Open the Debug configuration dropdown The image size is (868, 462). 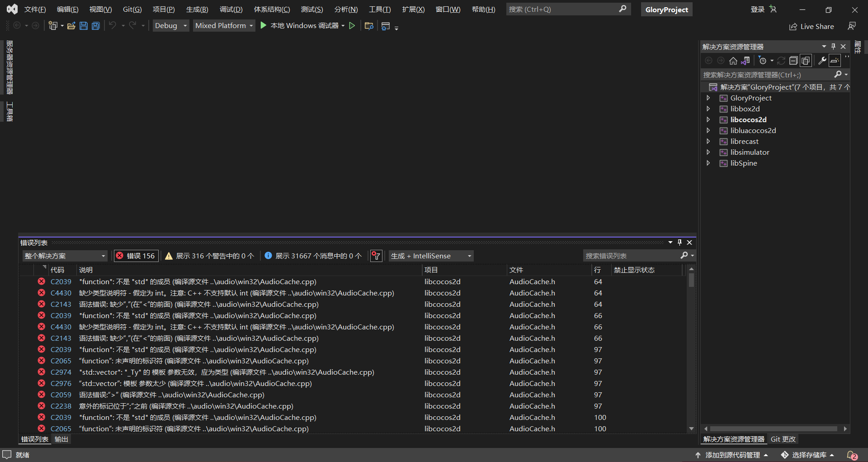click(170, 25)
